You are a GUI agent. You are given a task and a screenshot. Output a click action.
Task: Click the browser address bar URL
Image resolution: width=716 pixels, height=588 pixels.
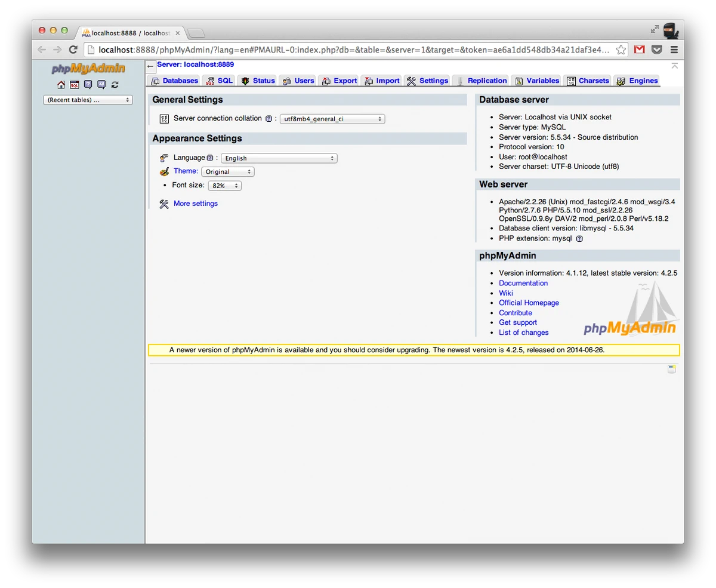click(354, 50)
